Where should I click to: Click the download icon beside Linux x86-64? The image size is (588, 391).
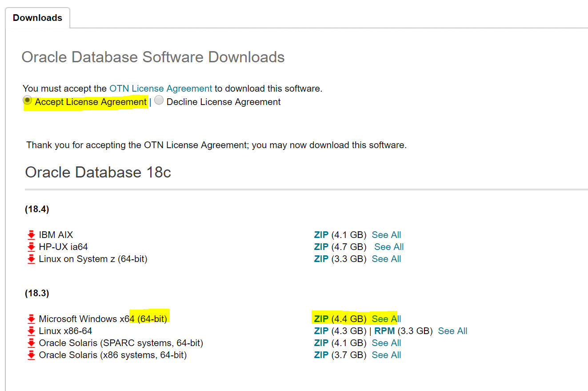point(30,331)
